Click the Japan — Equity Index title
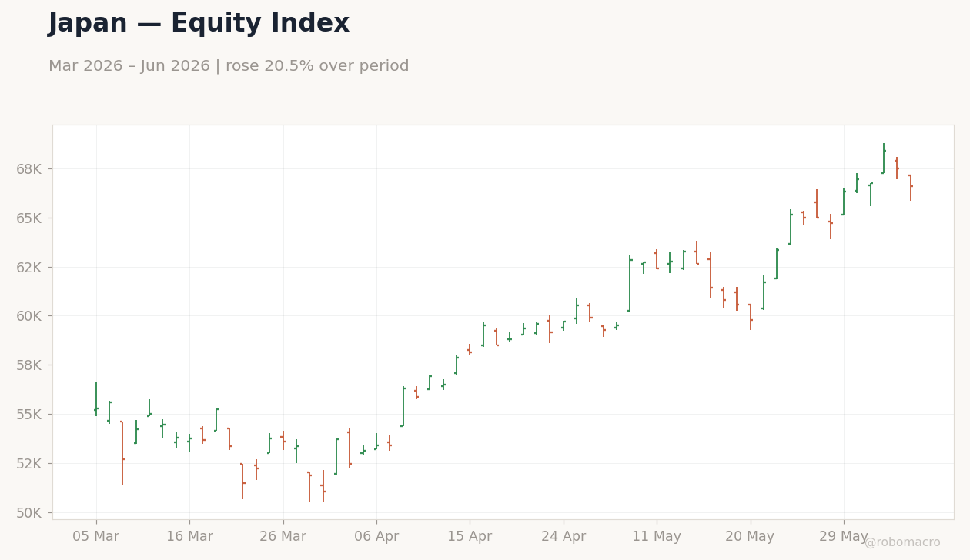970x560 pixels. point(199,24)
